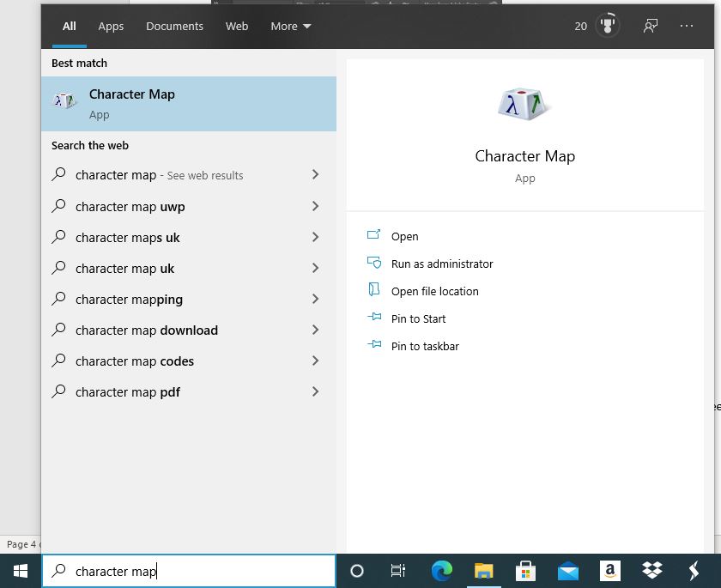This screenshot has height=588, width=721.
Task: Open Amazon from taskbar
Action: [609, 571]
